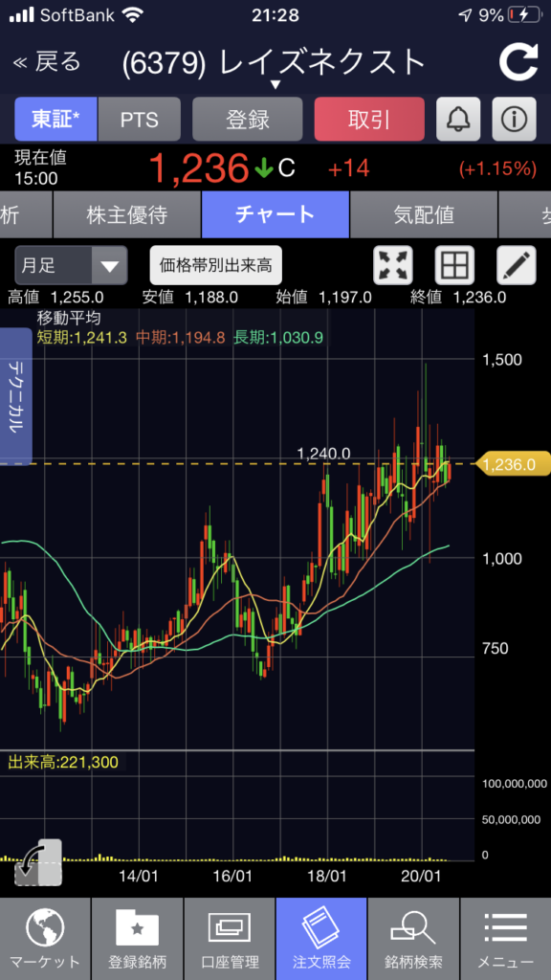
Task: Expand the テクニカル side panel
Action: coord(15,396)
